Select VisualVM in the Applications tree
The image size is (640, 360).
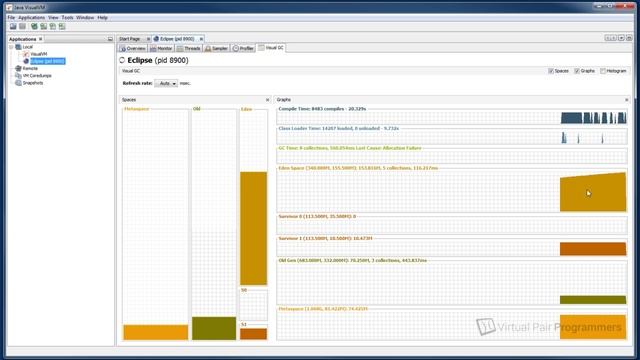pos(39,54)
